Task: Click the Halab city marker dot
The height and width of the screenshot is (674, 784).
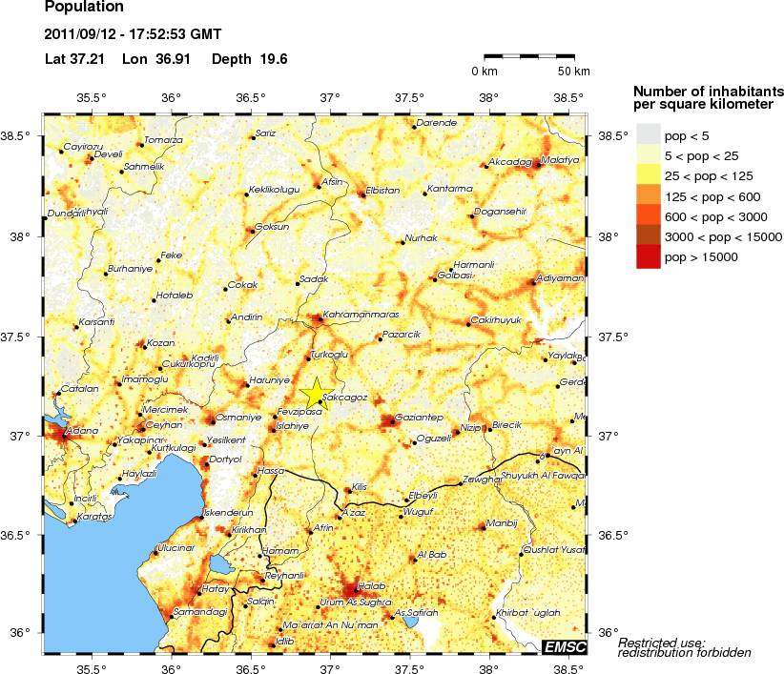Action: pyautogui.click(x=357, y=589)
